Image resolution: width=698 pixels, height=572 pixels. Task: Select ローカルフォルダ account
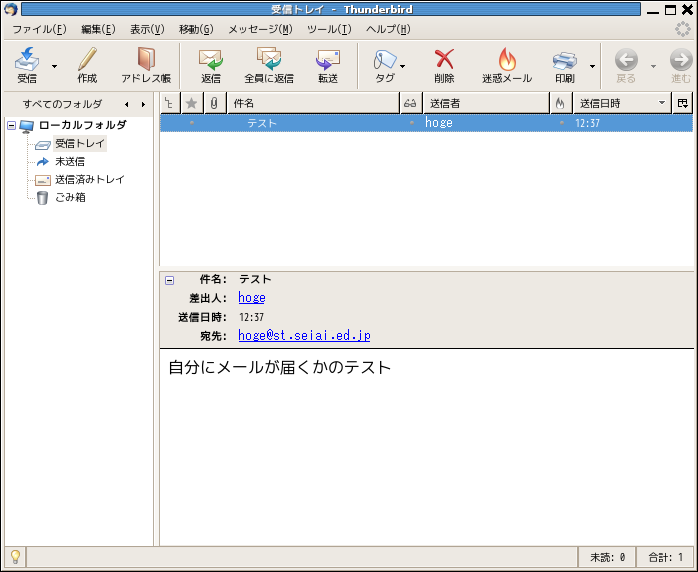click(x=83, y=125)
